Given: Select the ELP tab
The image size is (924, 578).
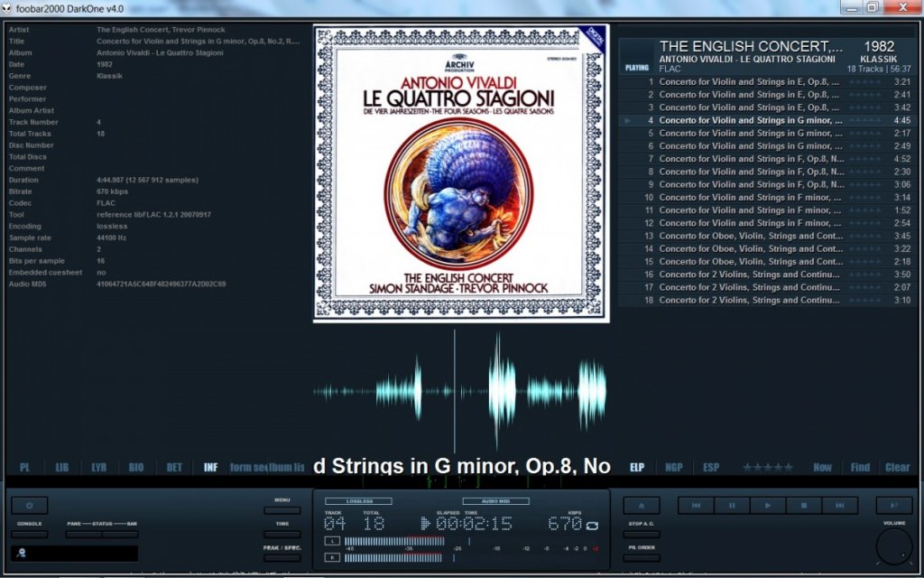Looking at the screenshot, I should click(x=637, y=467).
